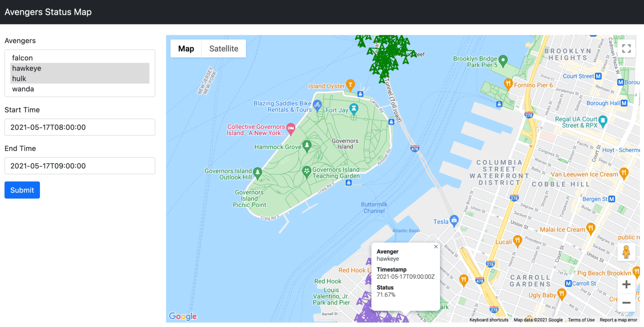This screenshot has width=644, height=327.
Task: Click the Start Time input field
Action: pos(80,127)
